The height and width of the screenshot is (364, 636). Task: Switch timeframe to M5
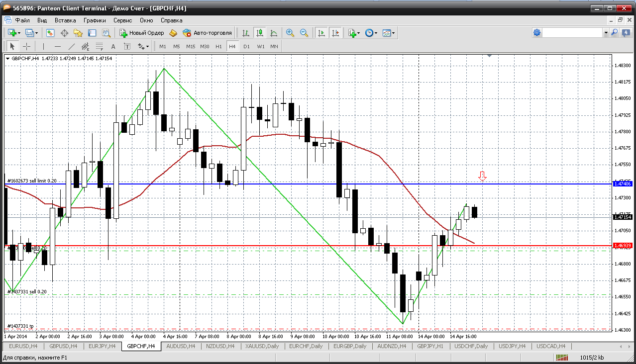pos(177,46)
